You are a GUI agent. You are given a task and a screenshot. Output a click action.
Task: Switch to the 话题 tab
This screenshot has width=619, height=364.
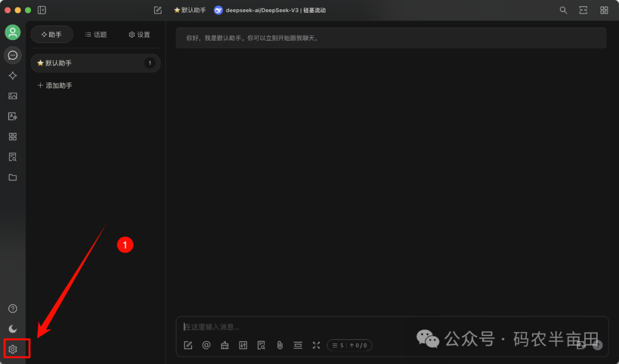tap(95, 34)
